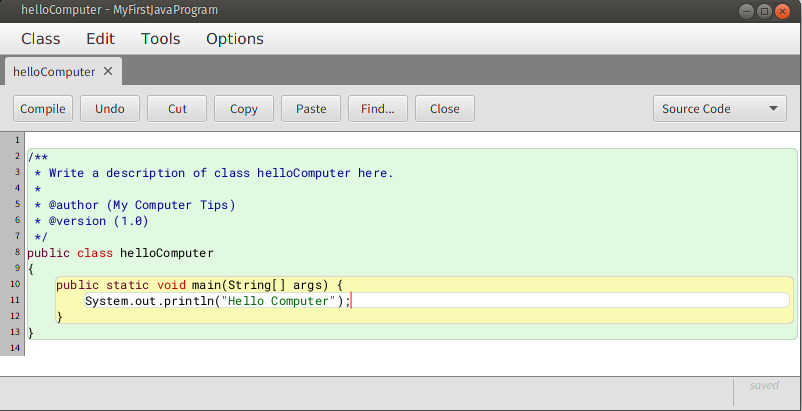
Task: Click line number 8 in the margin
Action: click(x=17, y=252)
